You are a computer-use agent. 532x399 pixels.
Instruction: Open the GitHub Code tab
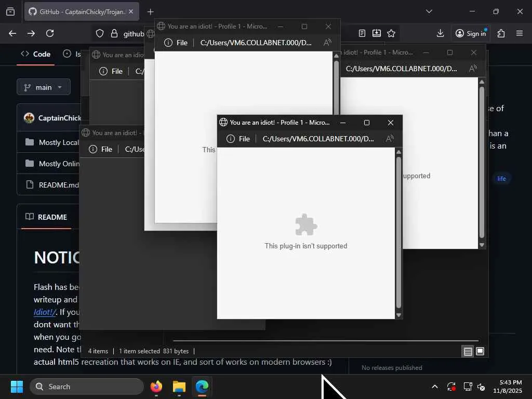click(36, 54)
